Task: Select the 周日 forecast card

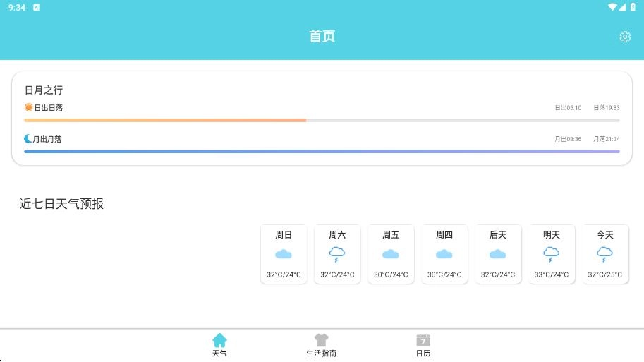Action: point(284,254)
